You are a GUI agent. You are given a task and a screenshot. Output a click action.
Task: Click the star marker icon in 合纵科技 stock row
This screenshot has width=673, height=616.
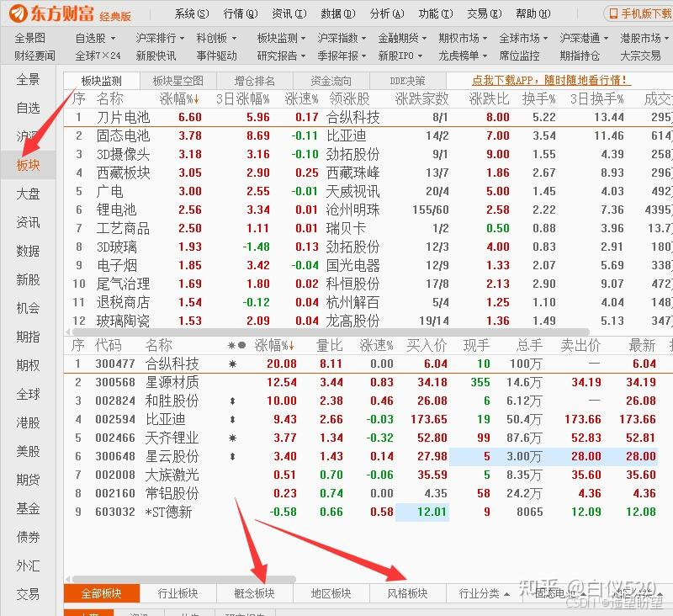pos(232,364)
